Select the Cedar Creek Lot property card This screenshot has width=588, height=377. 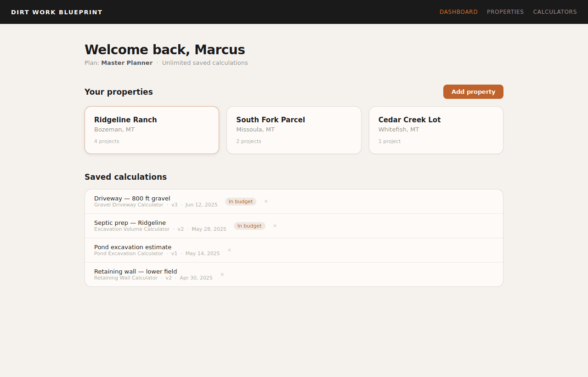(x=436, y=130)
